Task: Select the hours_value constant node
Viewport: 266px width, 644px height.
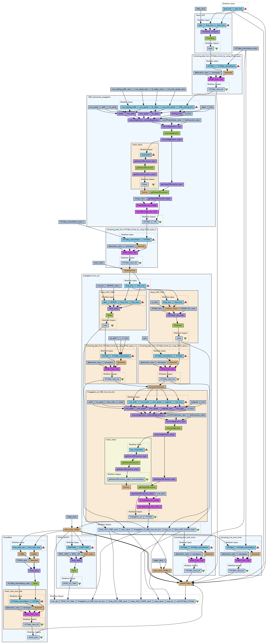Action: (x=98, y=263)
